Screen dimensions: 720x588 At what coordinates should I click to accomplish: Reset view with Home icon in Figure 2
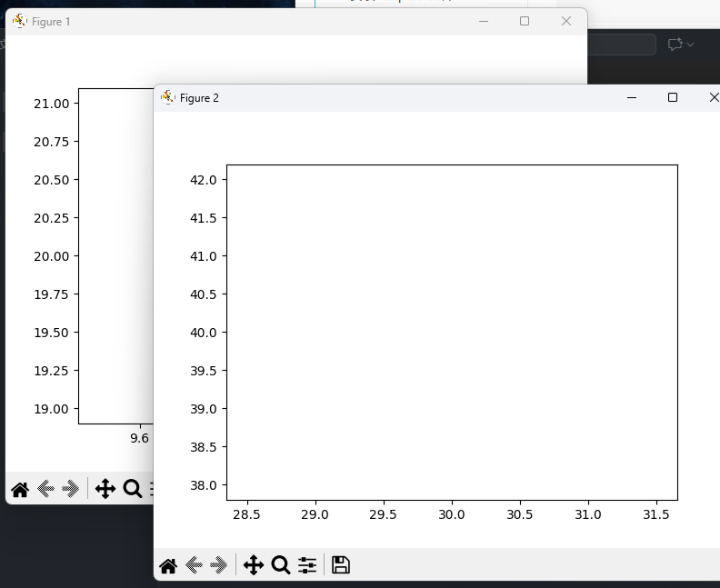tap(168, 565)
